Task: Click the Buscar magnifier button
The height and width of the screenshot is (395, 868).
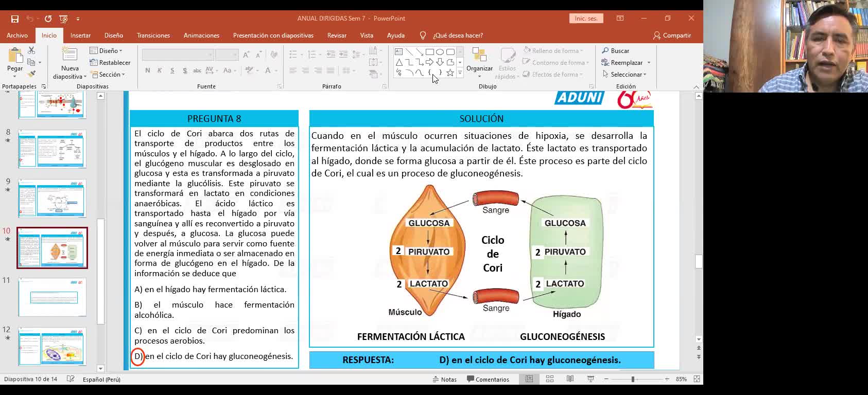Action: [x=616, y=50]
